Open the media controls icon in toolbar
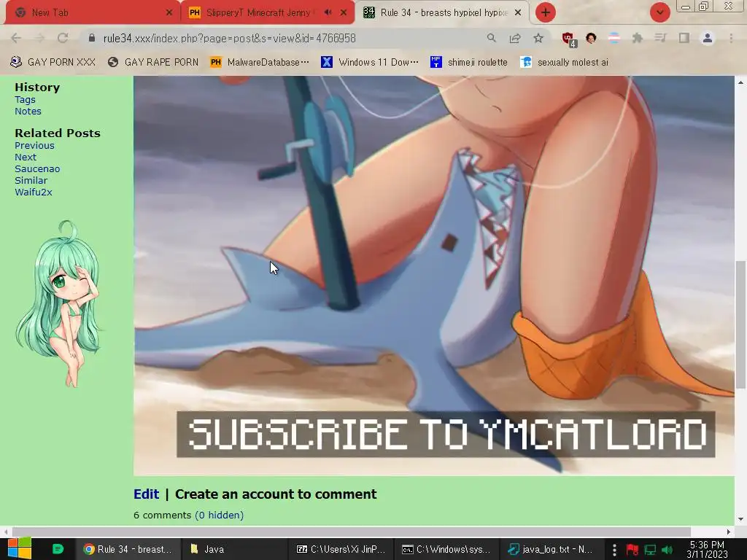The image size is (747, 560). click(x=660, y=38)
